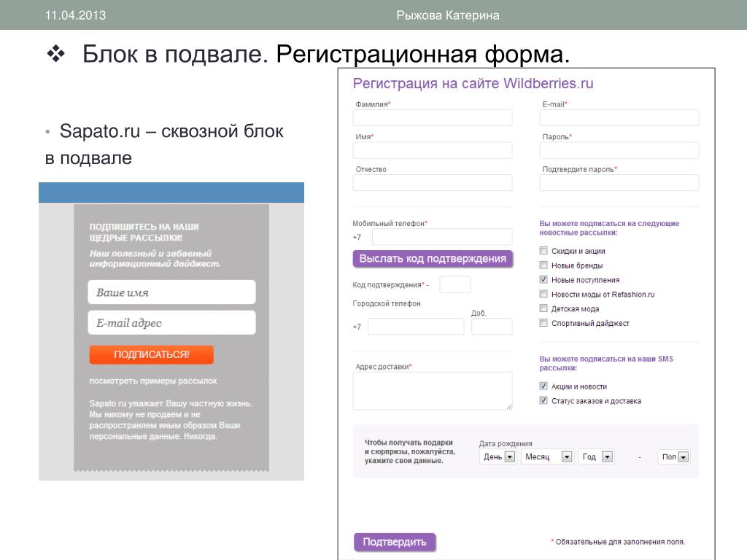Click the ПОДПИШИТЕСЬ НА НАШИ ЩЕДРЫЕ РАССЫЛКИ heading
Image resolution: width=747 pixels, height=560 pixels.
coord(144,233)
